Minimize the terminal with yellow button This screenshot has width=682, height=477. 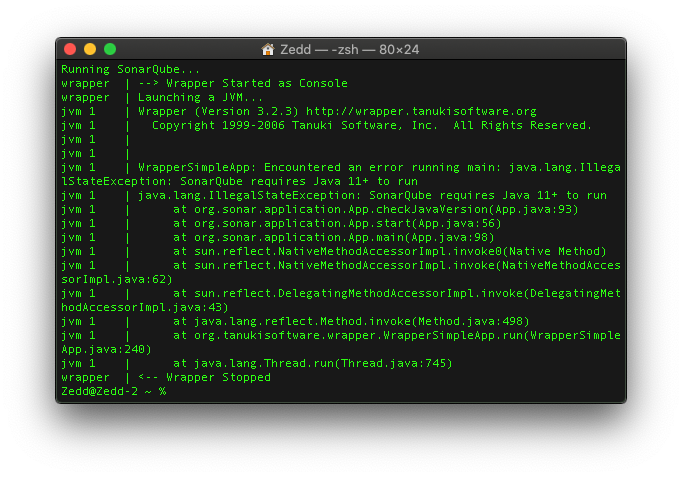(x=90, y=49)
